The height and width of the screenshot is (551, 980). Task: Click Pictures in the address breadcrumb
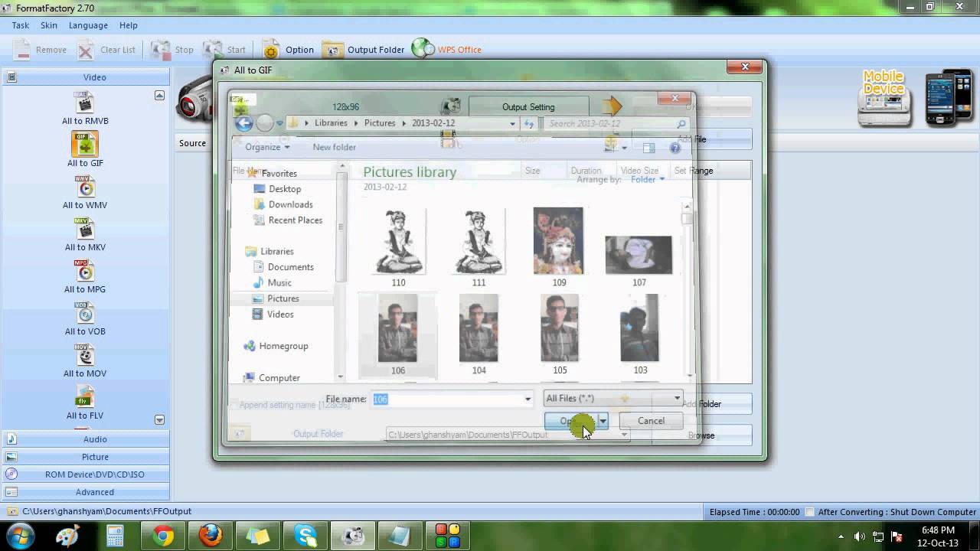tap(380, 122)
